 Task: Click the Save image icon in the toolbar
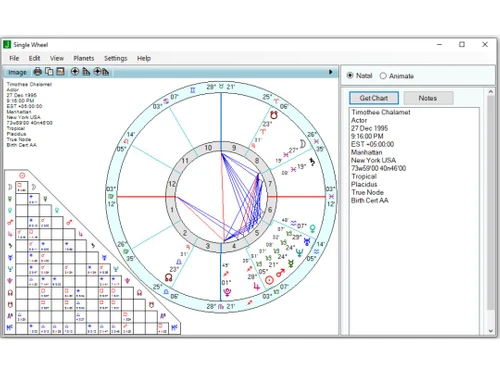pos(60,71)
